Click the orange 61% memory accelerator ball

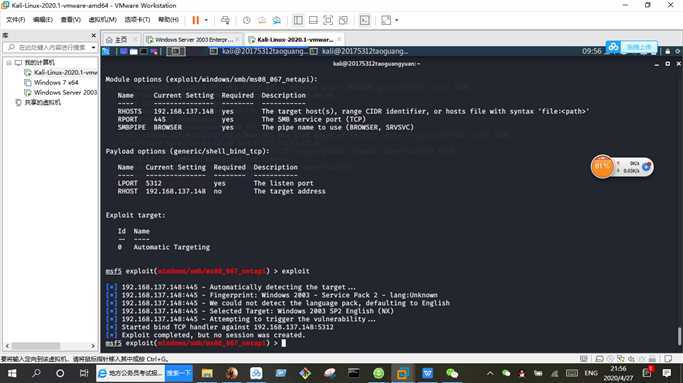602,166
